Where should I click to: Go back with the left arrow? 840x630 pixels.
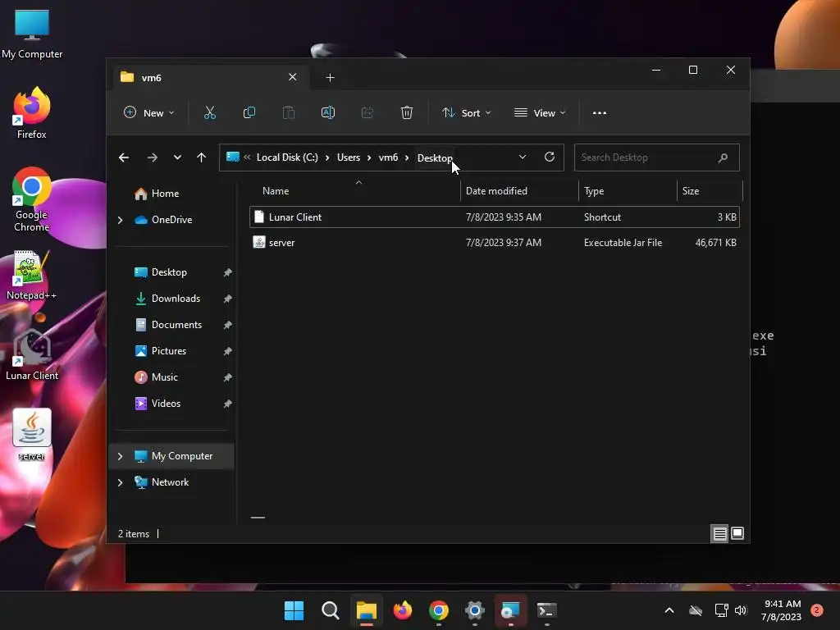pyautogui.click(x=124, y=157)
